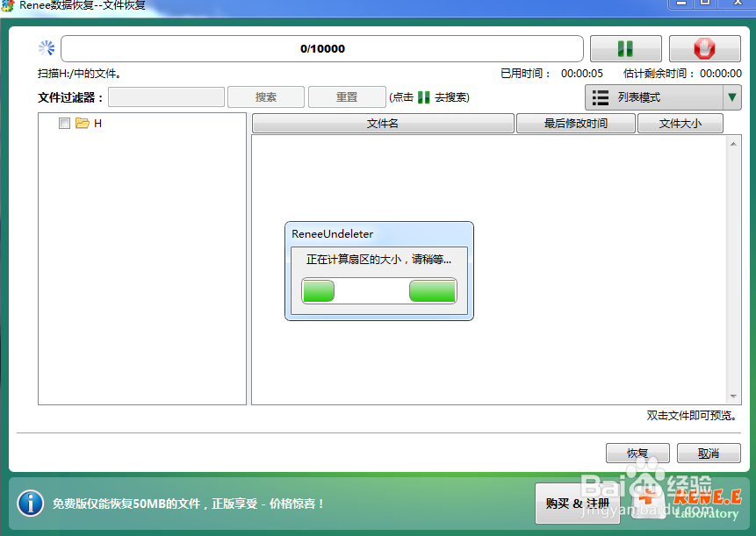Screen dimensions: 756x536
Task: Click the small pause icon in the search hint
Action: pos(424,97)
